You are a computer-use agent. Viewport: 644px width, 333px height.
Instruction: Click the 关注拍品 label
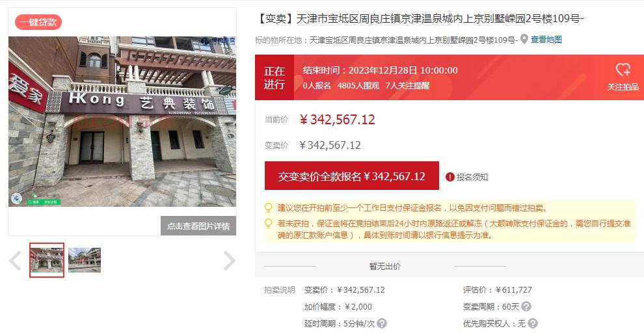coord(623,87)
